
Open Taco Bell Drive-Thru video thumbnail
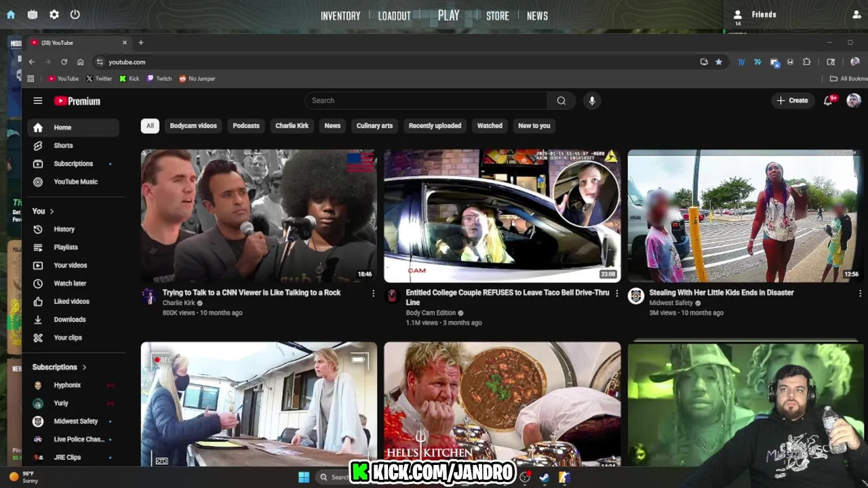coord(502,216)
